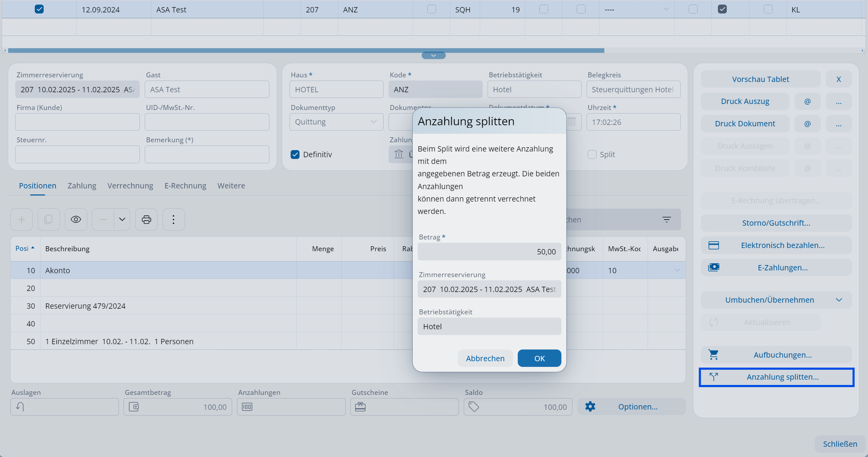Click the filter lines icon in search field
The width and height of the screenshot is (868, 457).
(x=666, y=220)
